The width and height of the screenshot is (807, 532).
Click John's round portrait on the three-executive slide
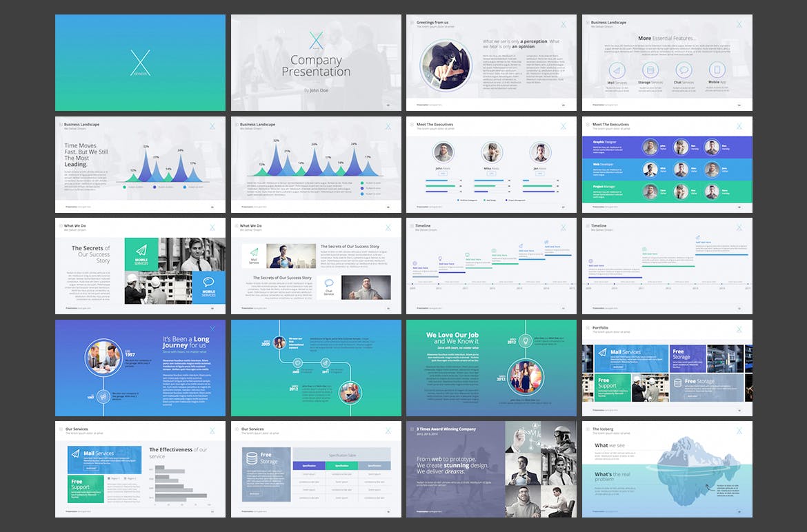(444, 152)
